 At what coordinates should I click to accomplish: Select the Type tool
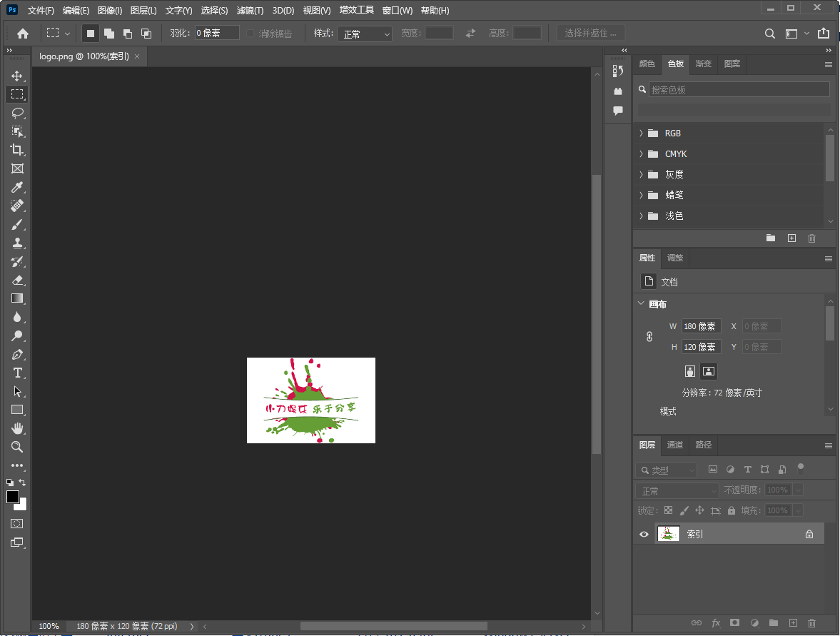coord(18,373)
